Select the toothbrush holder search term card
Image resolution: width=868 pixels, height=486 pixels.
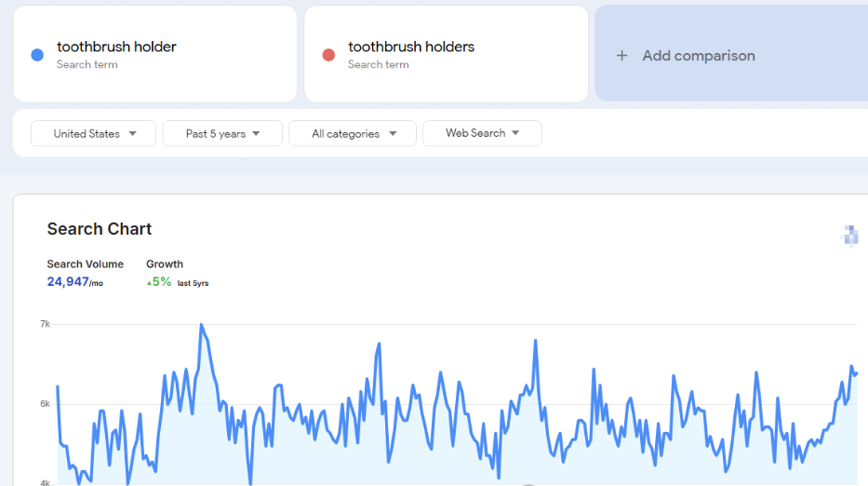[x=155, y=54]
